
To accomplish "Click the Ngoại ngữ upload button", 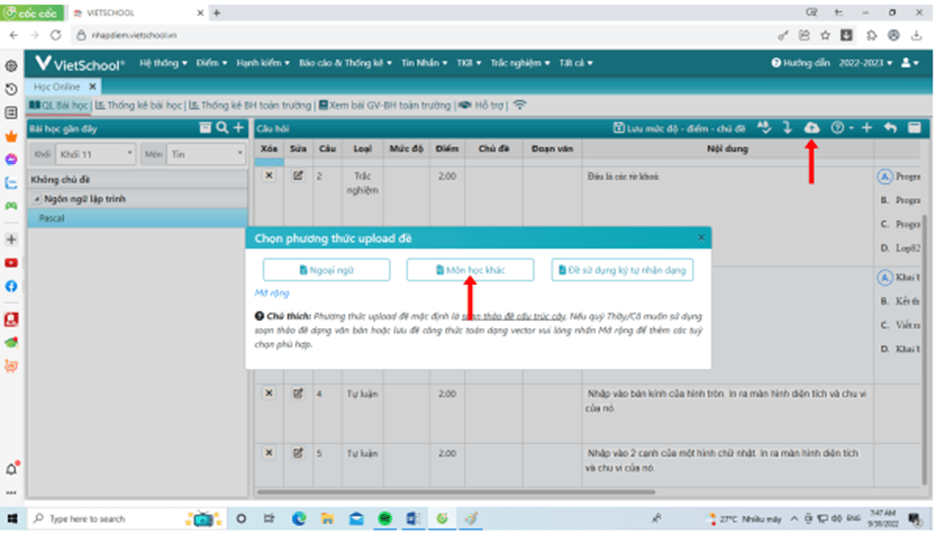I will (x=325, y=270).
